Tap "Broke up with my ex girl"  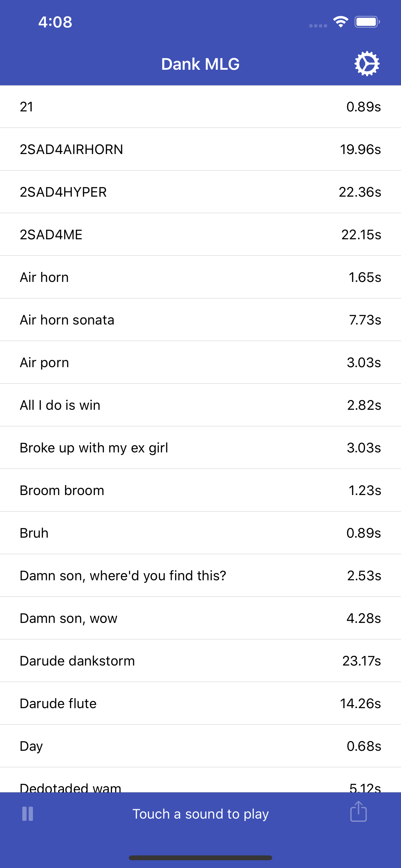pos(200,448)
